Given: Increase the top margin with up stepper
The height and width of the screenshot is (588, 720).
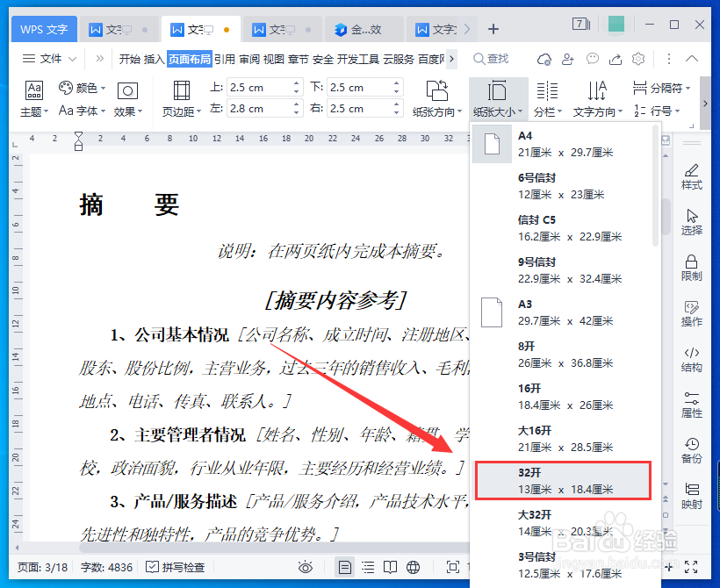Looking at the screenshot, I should coord(296,83).
